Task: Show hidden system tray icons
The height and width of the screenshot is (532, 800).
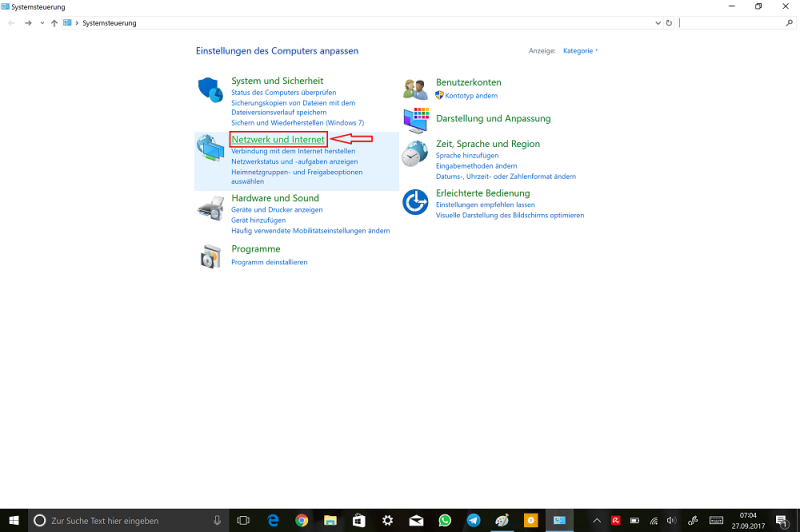Action: [596, 520]
